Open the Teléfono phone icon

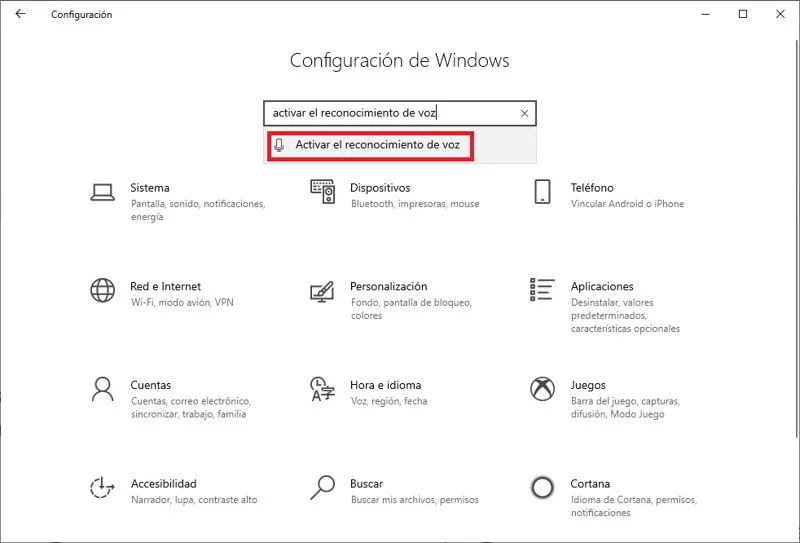pyautogui.click(x=542, y=192)
